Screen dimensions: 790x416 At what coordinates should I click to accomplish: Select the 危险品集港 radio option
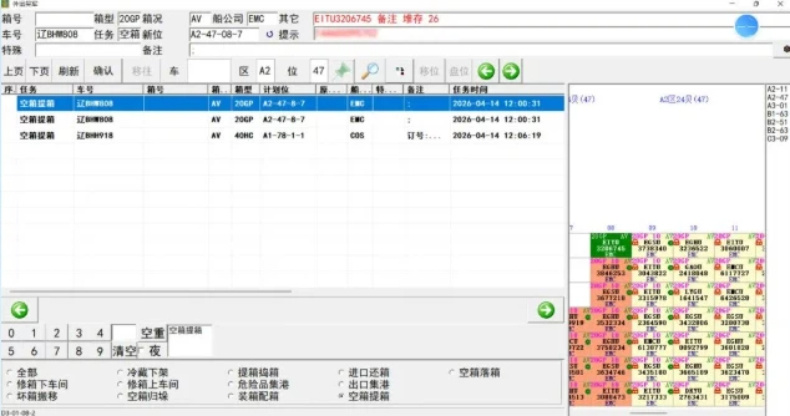point(258,384)
